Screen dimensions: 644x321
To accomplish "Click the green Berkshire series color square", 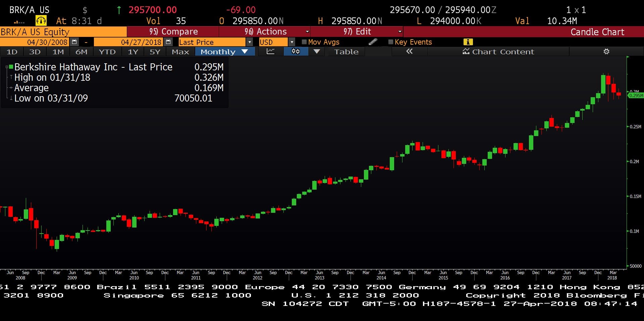I will 11,67.
